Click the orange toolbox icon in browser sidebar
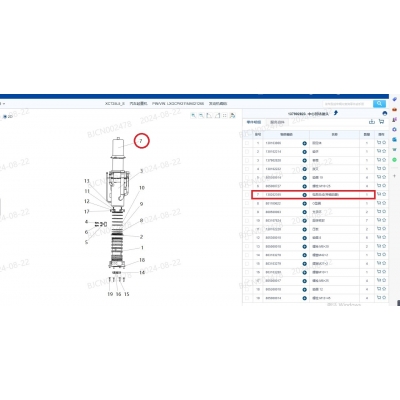Image resolution: width=400 pixels, height=400 pixels. (x=395, y=109)
